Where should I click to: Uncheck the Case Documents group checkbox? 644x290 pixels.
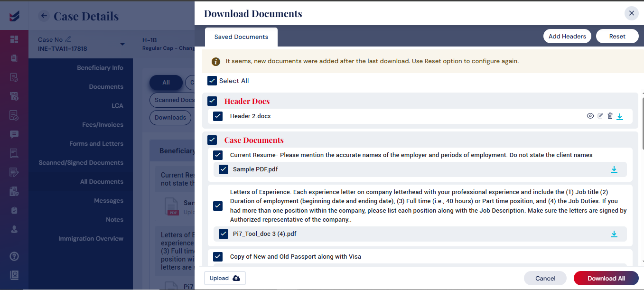click(x=212, y=140)
